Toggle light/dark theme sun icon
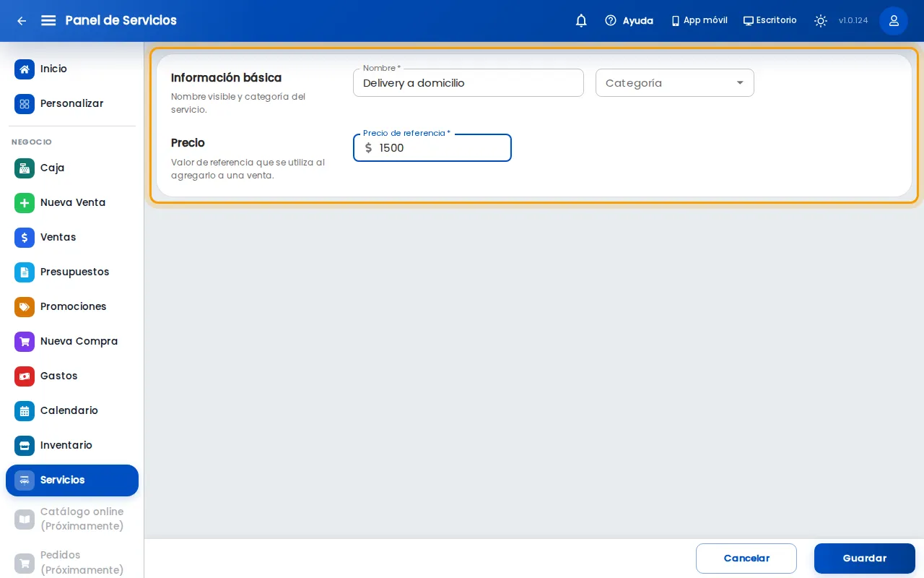Screen dimensions: 924x578 [x=821, y=20]
